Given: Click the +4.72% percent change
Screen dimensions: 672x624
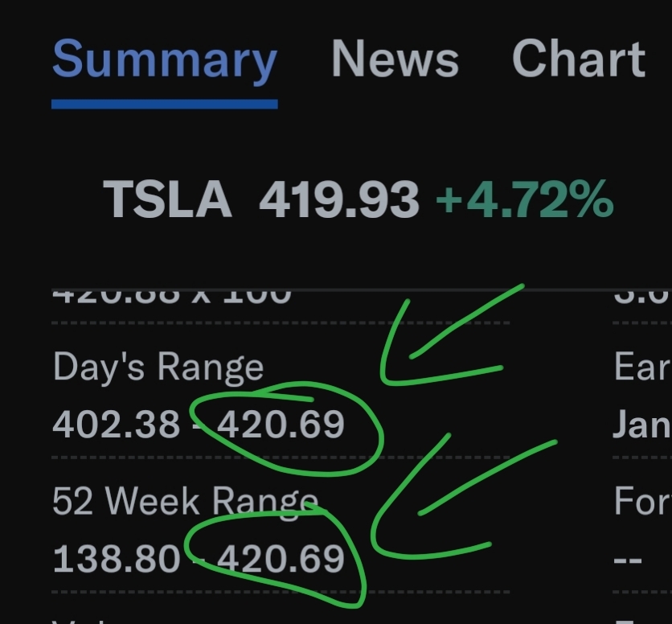Looking at the screenshot, I should pyautogui.click(x=524, y=199).
